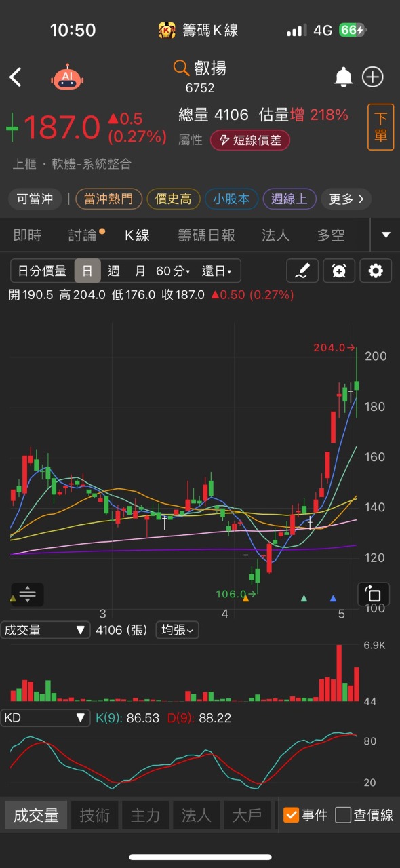Tap the chart height adjust handle icon
This screenshot has height=868, width=400.
pyautogui.click(x=27, y=595)
